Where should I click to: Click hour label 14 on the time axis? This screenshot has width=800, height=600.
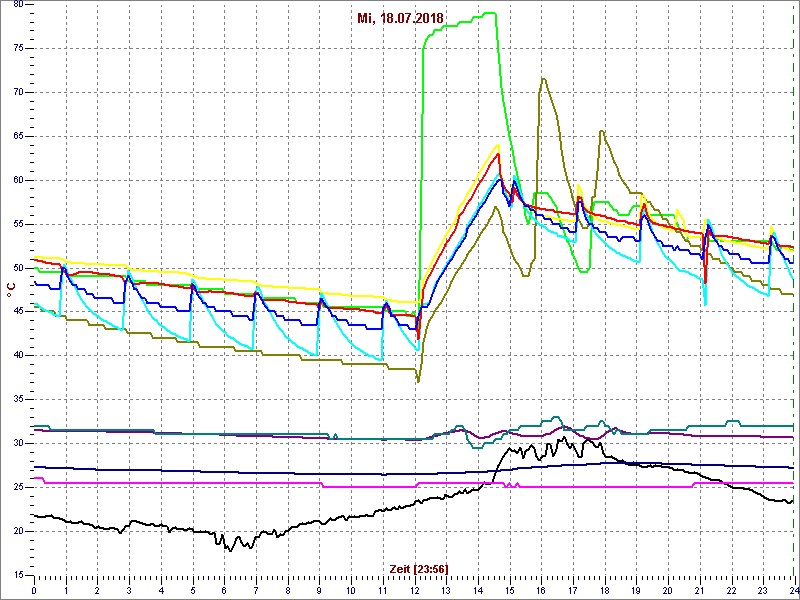[478, 590]
